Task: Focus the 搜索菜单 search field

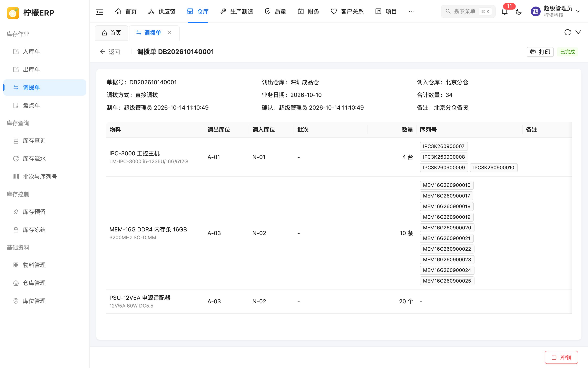Action: 468,11
